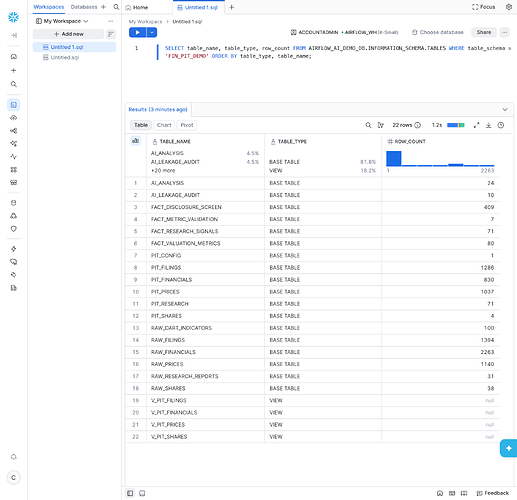Switch to the Chart view tab
Image resolution: width=517 pixels, height=500 pixels.
[164, 125]
